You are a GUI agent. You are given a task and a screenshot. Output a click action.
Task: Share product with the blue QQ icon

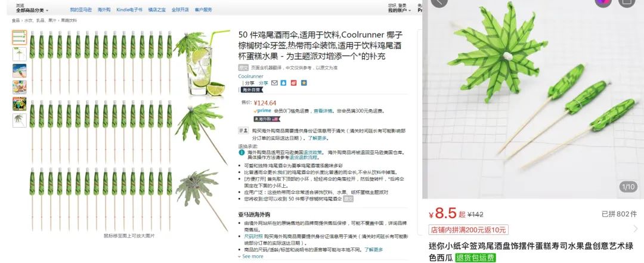(283, 83)
